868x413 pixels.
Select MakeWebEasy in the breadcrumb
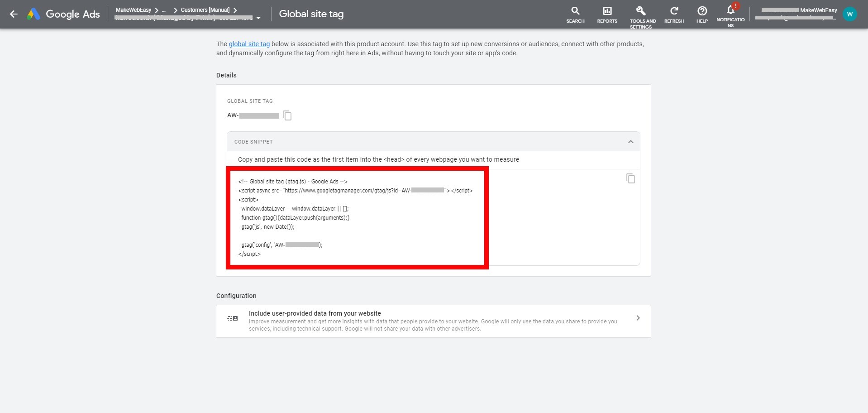pyautogui.click(x=133, y=10)
